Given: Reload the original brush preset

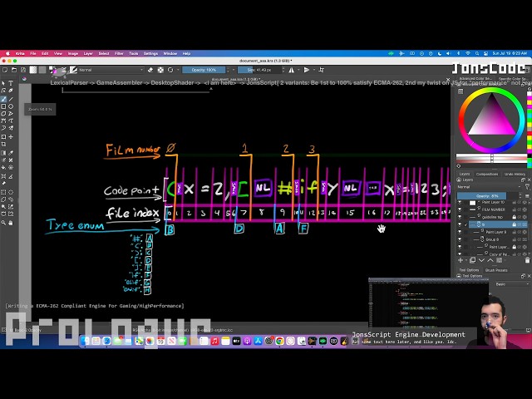Looking at the screenshot, I should click(170, 70).
